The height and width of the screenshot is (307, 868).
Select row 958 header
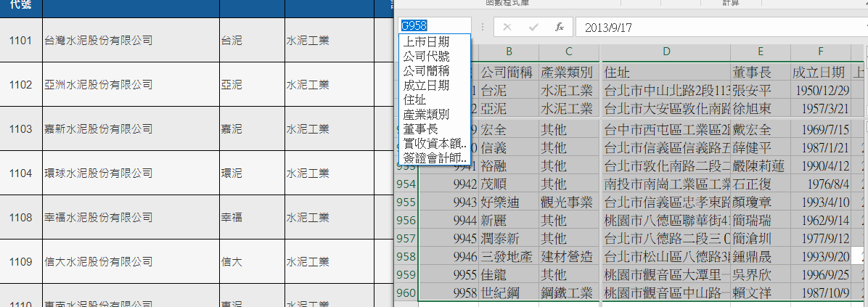tap(406, 257)
